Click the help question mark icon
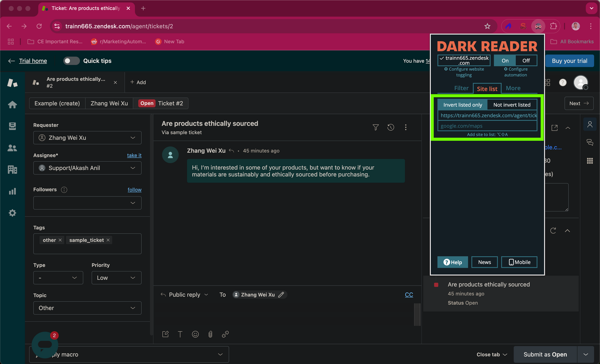Screen dimensions: 600x364 [x=563, y=83]
